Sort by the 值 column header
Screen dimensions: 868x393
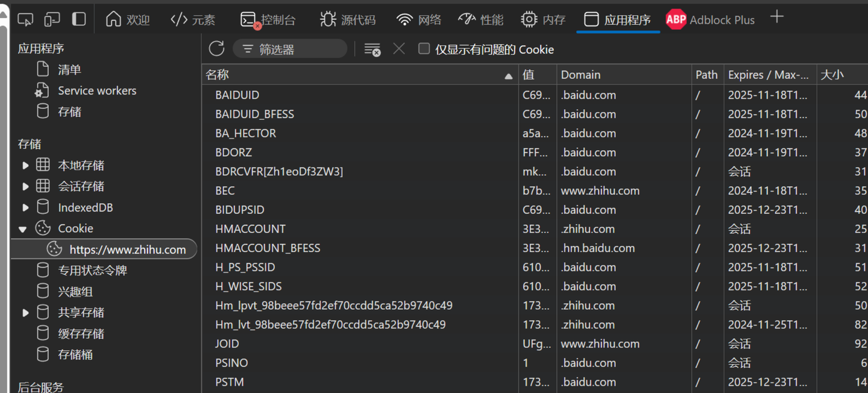tap(537, 75)
